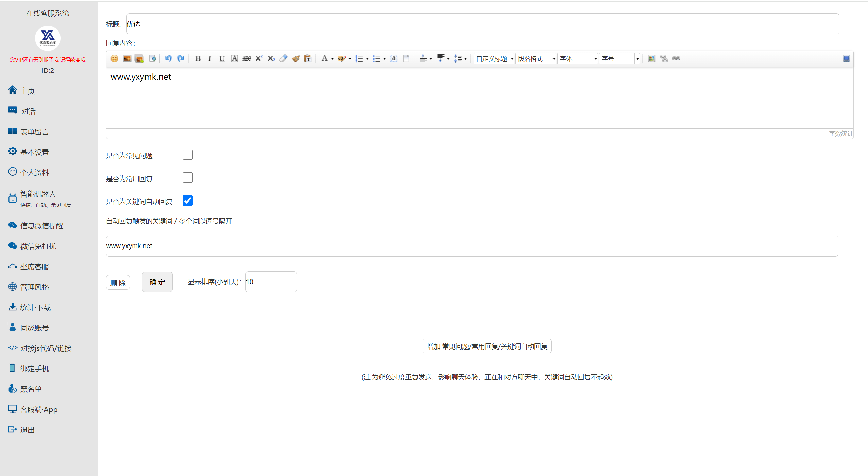
Task: Click the undo arrow icon
Action: click(x=168, y=58)
